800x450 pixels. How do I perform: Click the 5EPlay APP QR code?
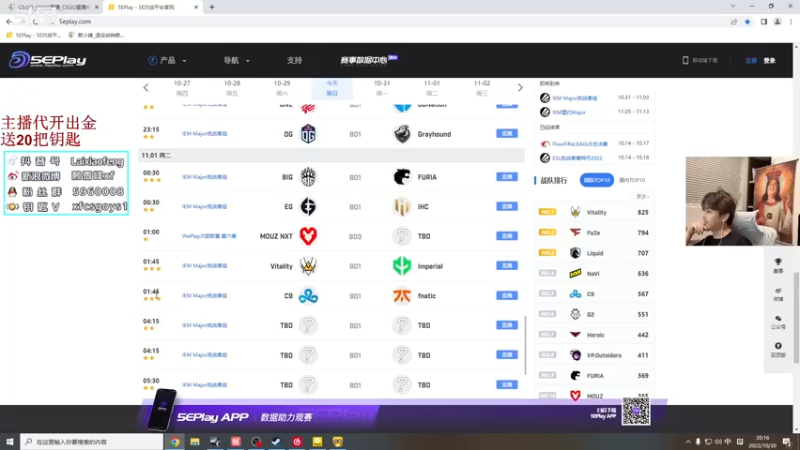coord(636,411)
